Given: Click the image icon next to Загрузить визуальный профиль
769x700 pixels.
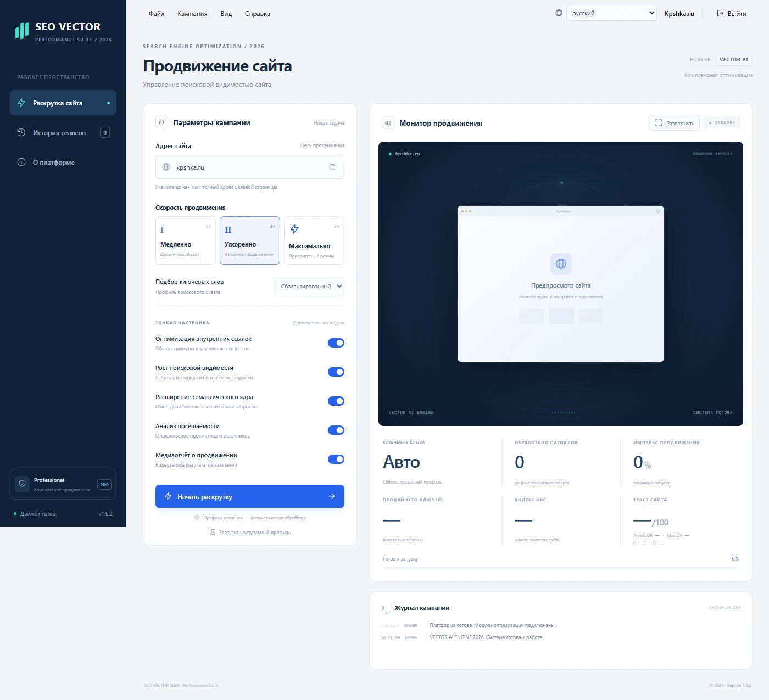Looking at the screenshot, I should point(213,532).
